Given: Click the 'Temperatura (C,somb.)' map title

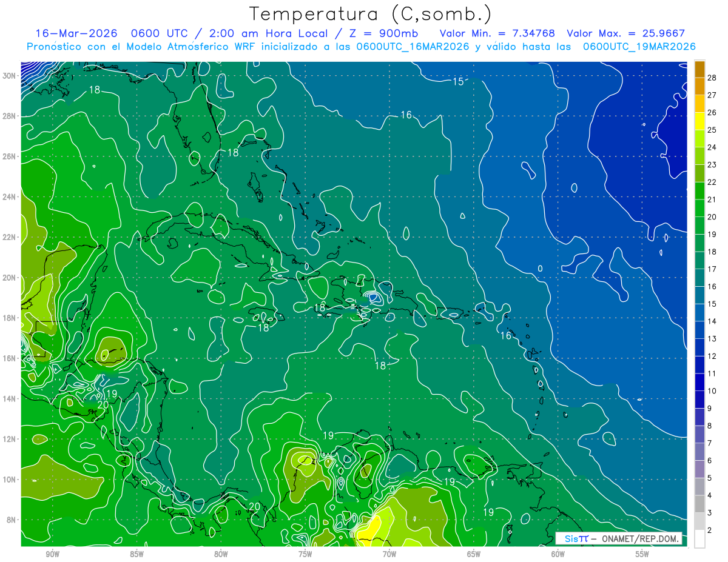Looking at the screenshot, I should click(371, 14).
